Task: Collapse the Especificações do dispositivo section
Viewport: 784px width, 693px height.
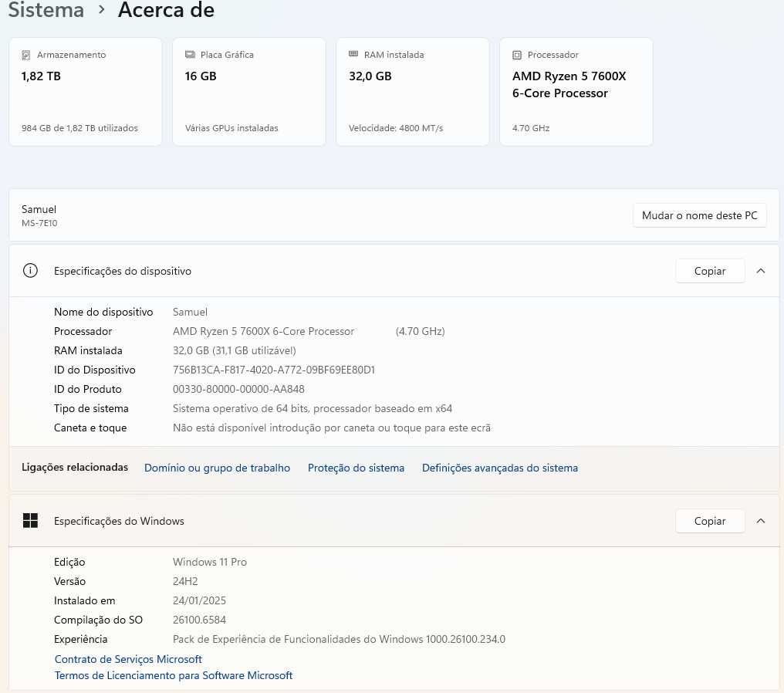Action: (x=761, y=271)
